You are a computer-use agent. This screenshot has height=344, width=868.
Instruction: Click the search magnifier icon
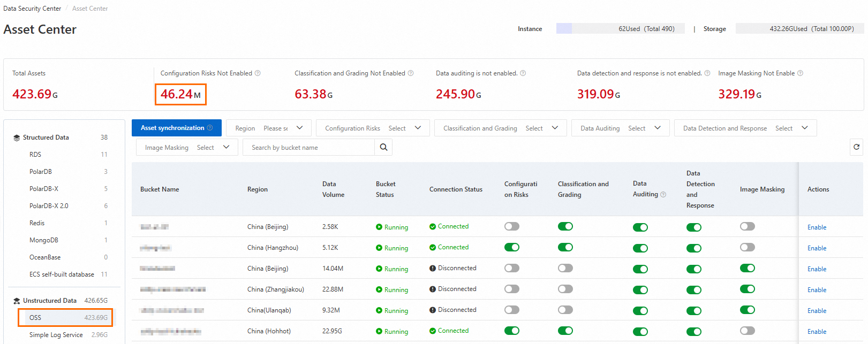[383, 147]
